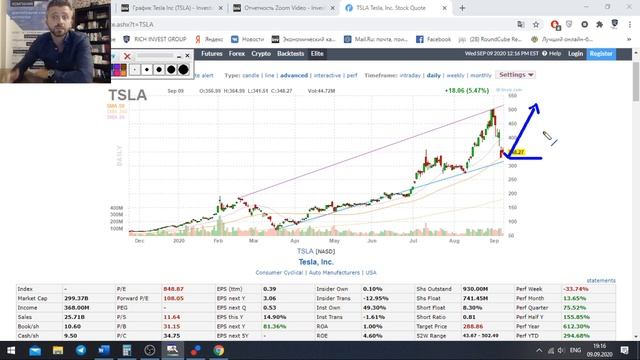Click the P/E value 848.87
The image size is (640, 360).
point(173,289)
